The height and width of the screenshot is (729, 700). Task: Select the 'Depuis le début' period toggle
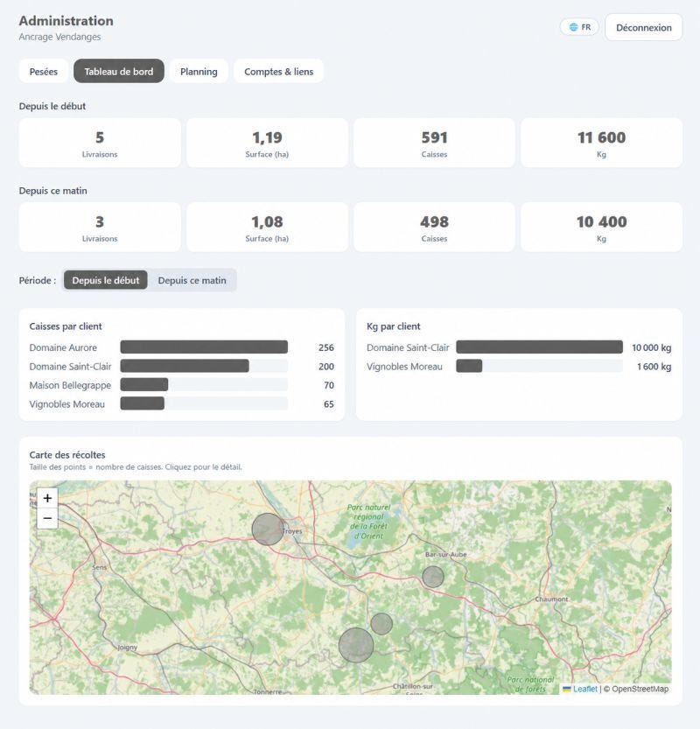click(106, 280)
